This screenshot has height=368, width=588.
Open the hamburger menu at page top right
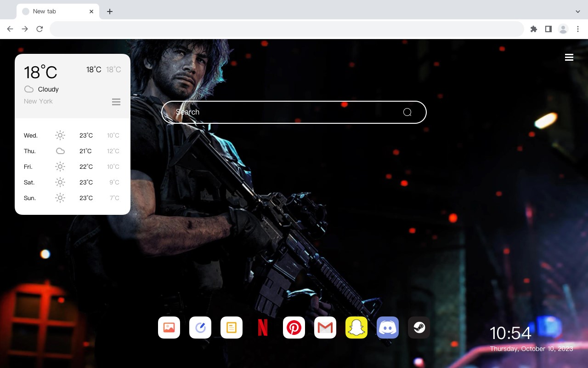coord(569,57)
